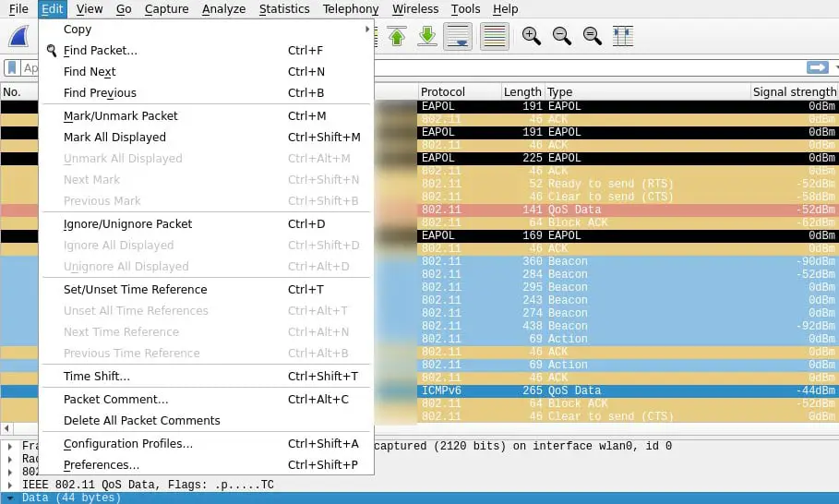The image size is (839, 504).
Task: Open the Help menu
Action: click(505, 9)
